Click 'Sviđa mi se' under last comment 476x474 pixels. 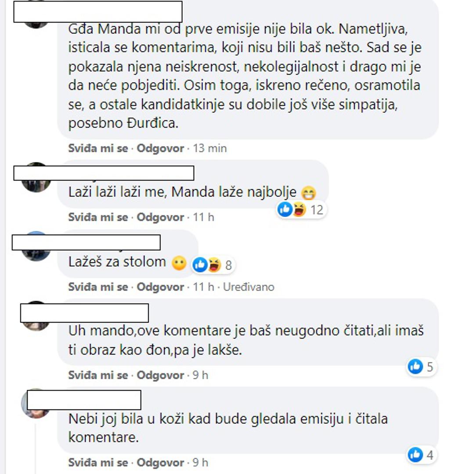(x=98, y=463)
